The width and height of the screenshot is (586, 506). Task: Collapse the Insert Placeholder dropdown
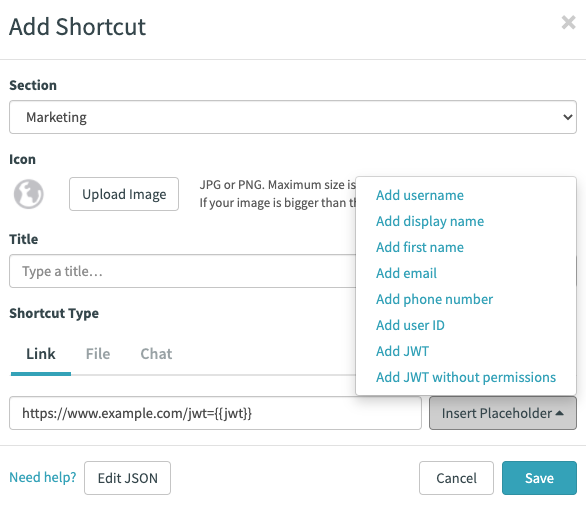503,413
